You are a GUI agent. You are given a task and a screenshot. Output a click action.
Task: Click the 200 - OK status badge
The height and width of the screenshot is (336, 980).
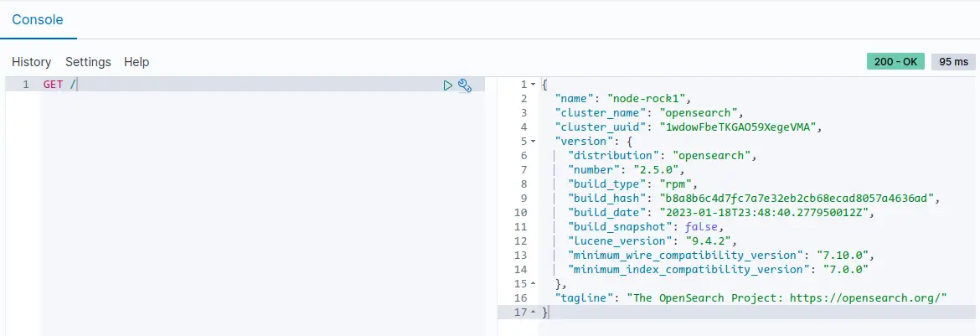895,62
